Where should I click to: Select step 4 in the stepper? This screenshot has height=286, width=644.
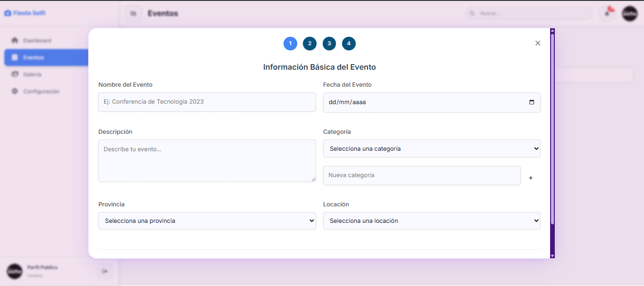point(349,43)
